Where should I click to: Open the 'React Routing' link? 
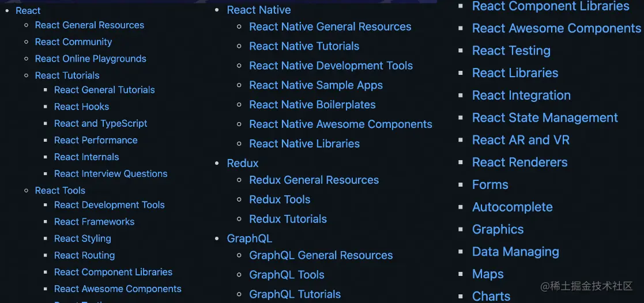84,255
